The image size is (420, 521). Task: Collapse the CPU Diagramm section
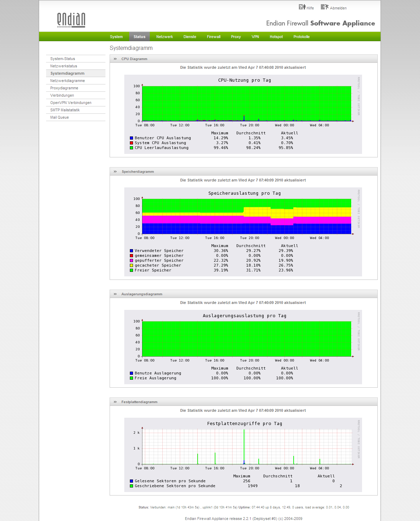[115, 59]
